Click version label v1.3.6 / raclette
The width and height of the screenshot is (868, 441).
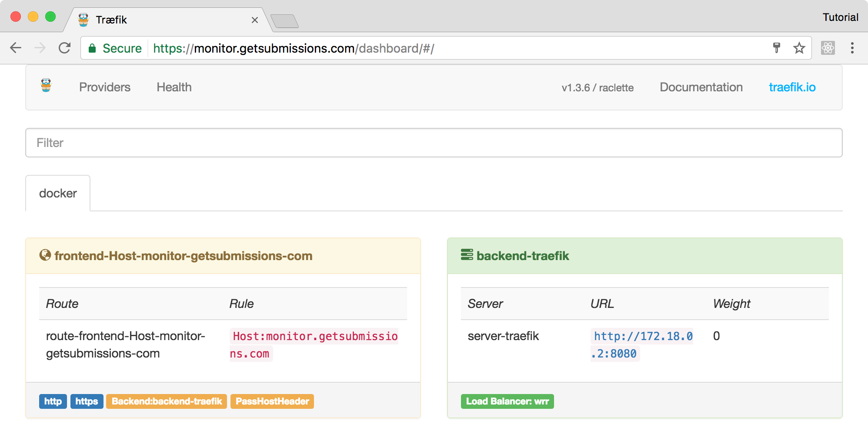598,88
